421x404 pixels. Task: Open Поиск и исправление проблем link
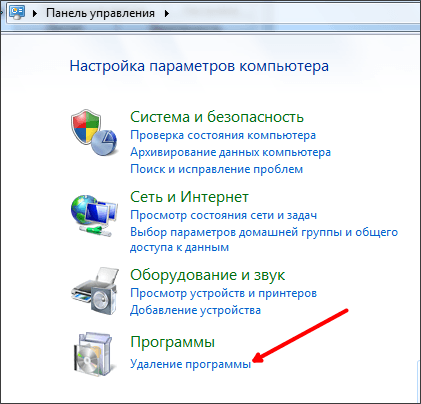[216, 169]
